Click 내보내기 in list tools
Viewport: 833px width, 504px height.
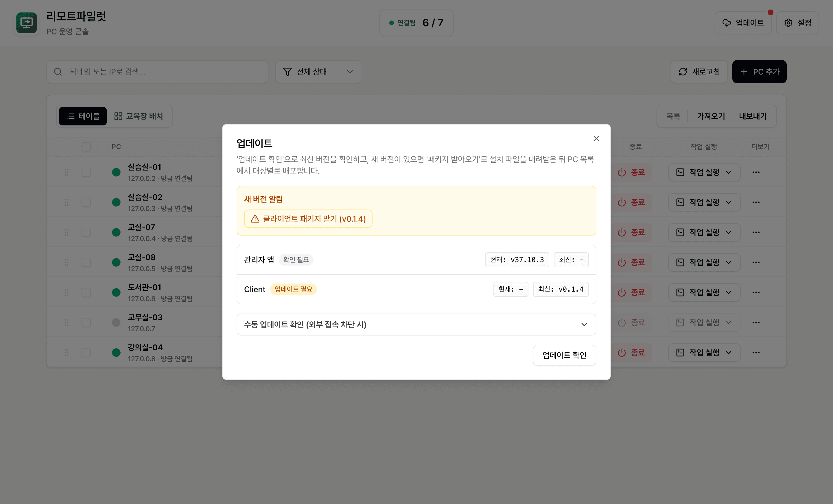[753, 116]
